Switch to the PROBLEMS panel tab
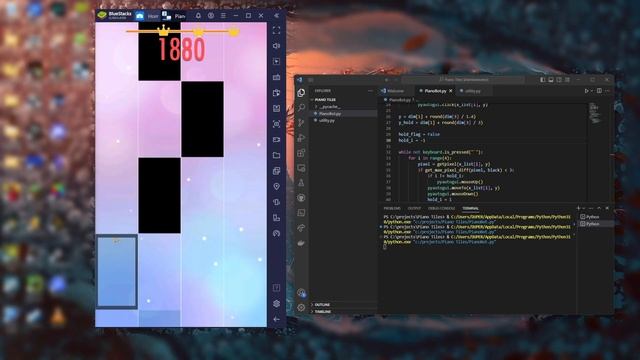This screenshot has width=640, height=360. (x=392, y=208)
